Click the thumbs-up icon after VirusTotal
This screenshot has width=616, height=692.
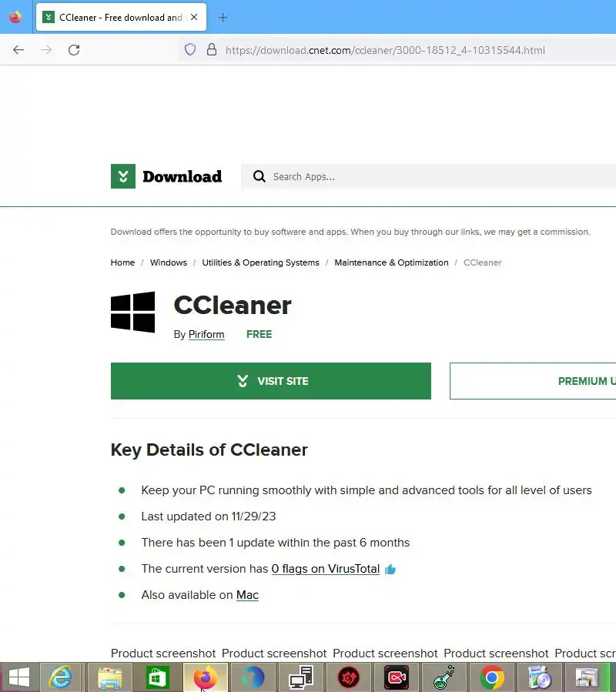[x=390, y=570]
